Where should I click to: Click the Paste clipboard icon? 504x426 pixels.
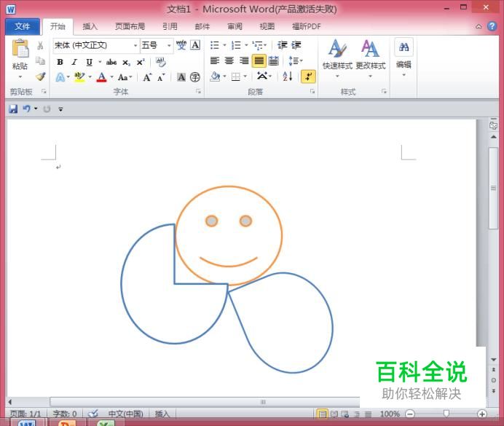click(x=20, y=49)
